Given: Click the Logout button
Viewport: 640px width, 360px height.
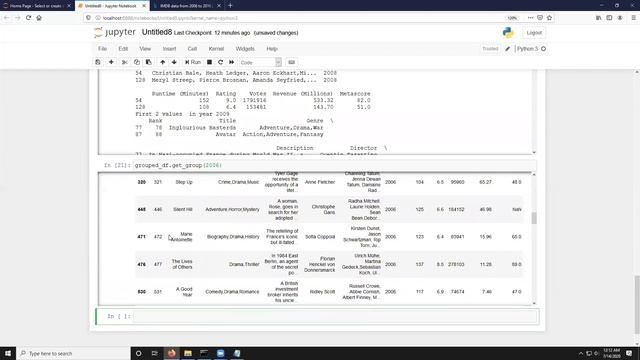Looking at the screenshot, I should (534, 33).
